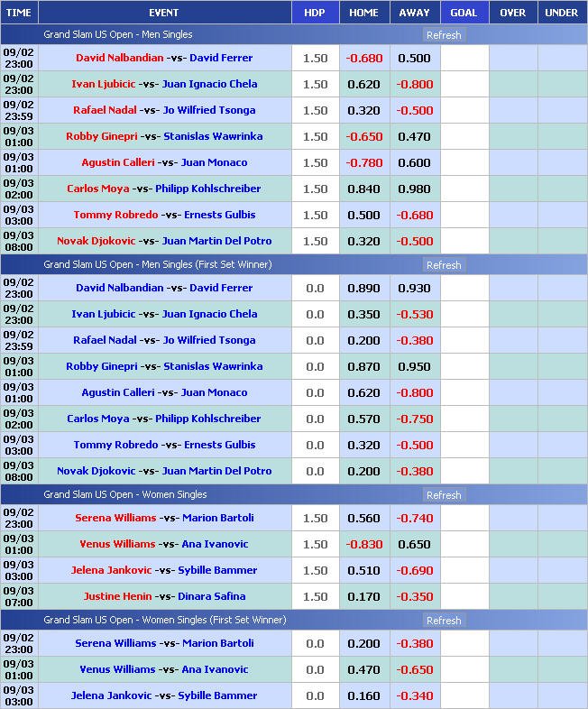Screen dimensions: 588x709
Task: Click the HDP column header
Action: coord(315,13)
